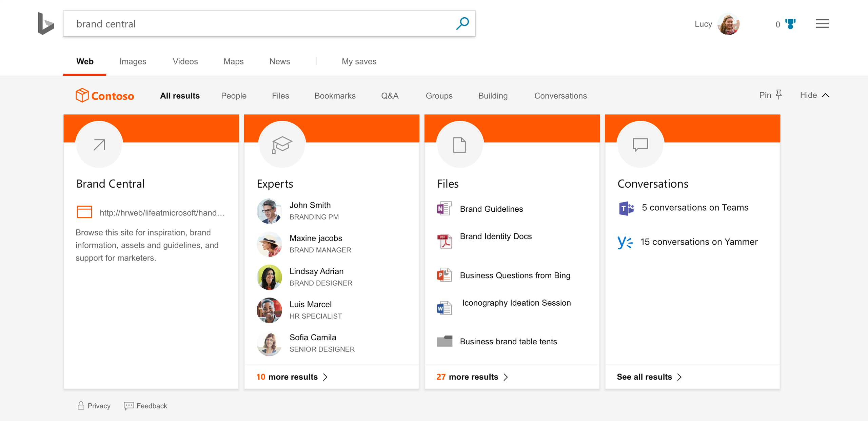Switch to the News tab
Image resolution: width=868 pixels, height=421 pixels.
(280, 61)
